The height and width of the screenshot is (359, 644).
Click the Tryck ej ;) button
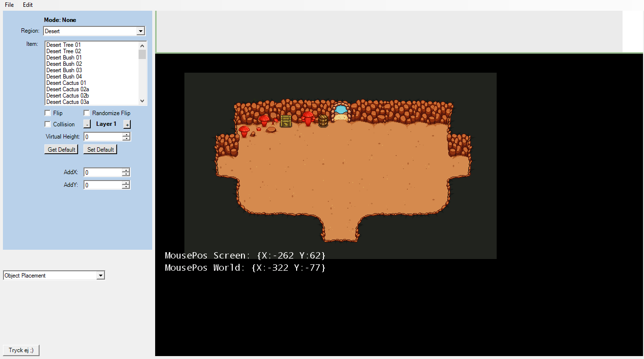coord(21,350)
